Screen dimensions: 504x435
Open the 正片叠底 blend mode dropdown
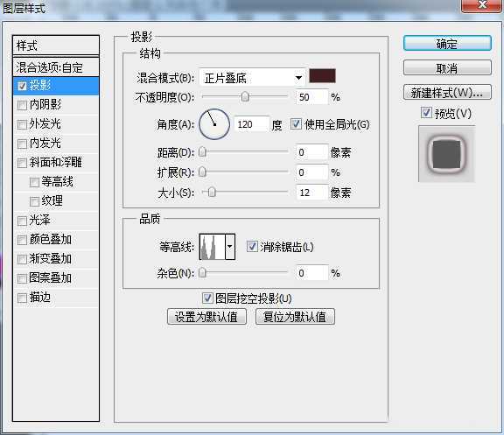click(252, 78)
